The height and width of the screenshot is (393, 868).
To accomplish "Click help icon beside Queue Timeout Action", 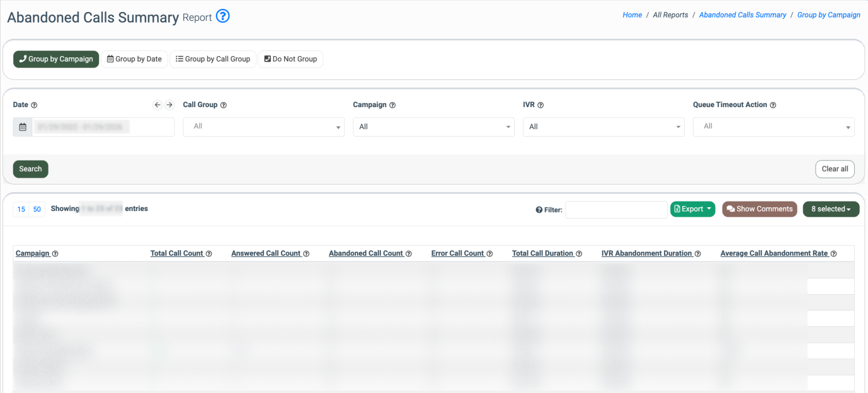I will 773,105.
